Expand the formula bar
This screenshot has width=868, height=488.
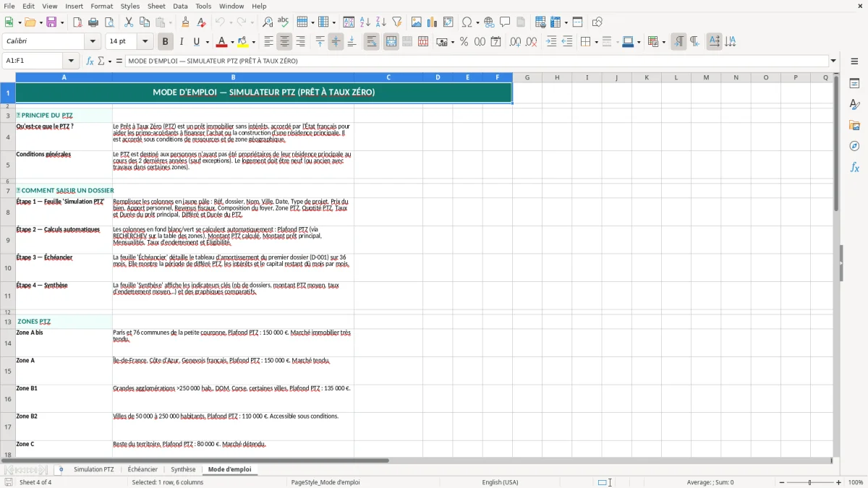[833, 61]
